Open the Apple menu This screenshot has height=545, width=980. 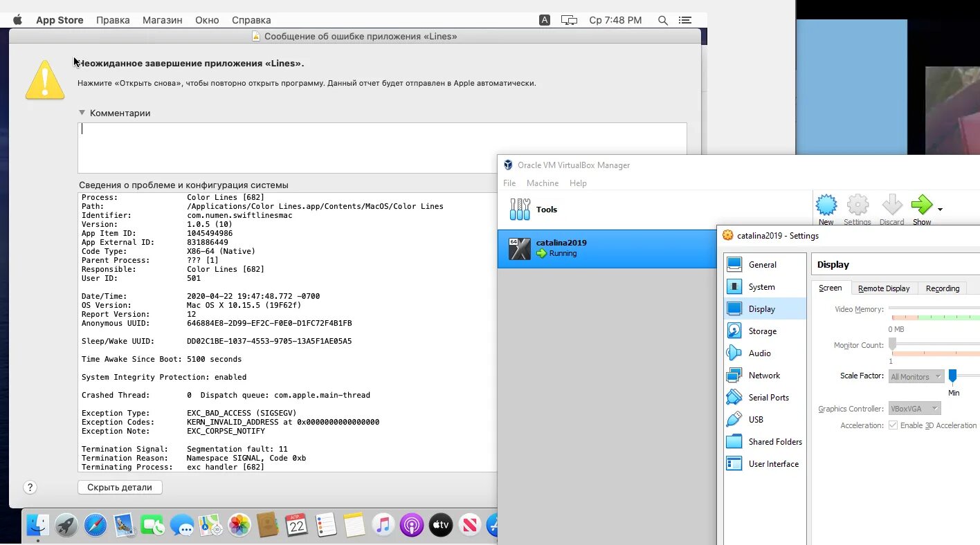[18, 20]
